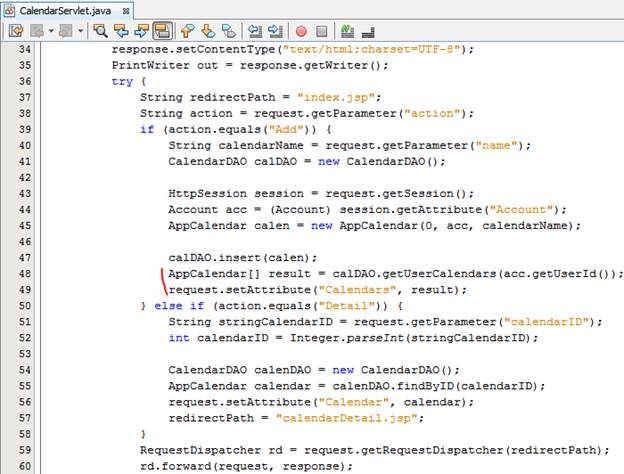624x474 pixels.
Task: Open the Forward history dropdown arrow
Action: (80, 31)
